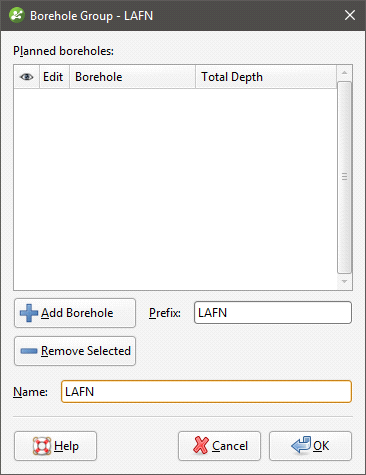The image size is (366, 475).
Task: Click the blue minus icon for Remove Selected
Action: pos(29,351)
